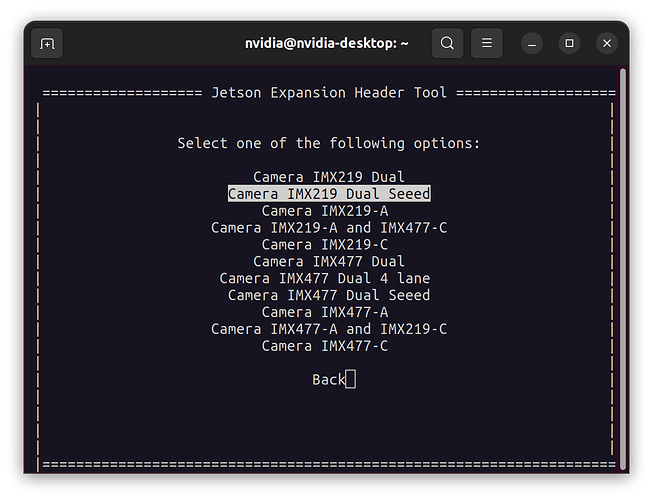Screen dimensions: 652x500
Task: Pick the Camera IMX477-A entry
Action: click(x=325, y=312)
